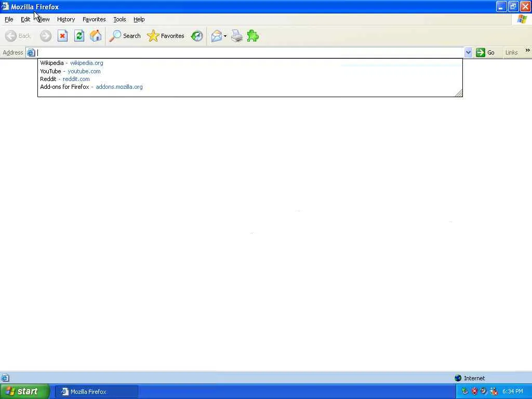532x399 pixels.
Task: Click the Back arrow button
Action: 18,36
